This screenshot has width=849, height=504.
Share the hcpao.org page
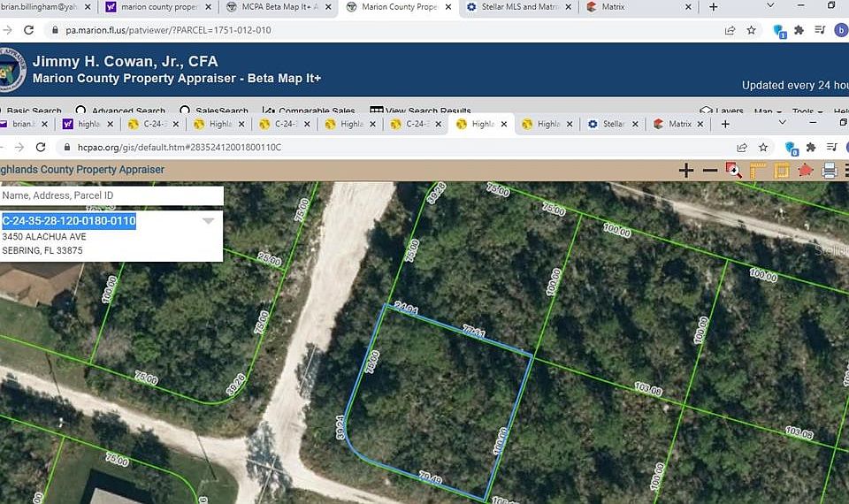point(742,147)
